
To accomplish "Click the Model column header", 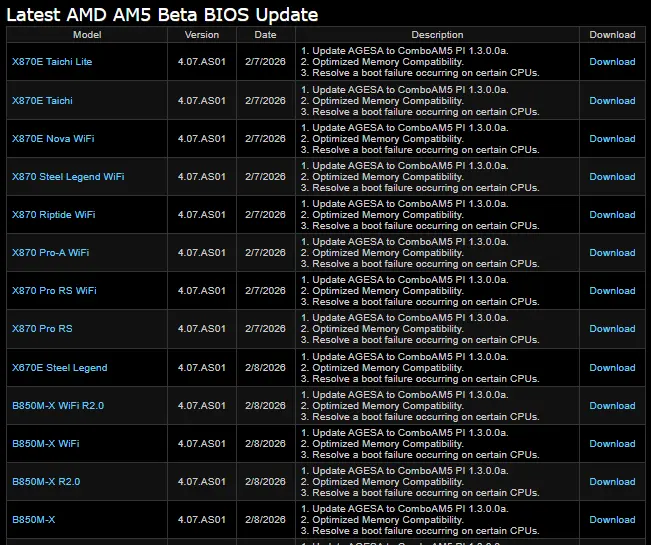I will [x=87, y=35].
